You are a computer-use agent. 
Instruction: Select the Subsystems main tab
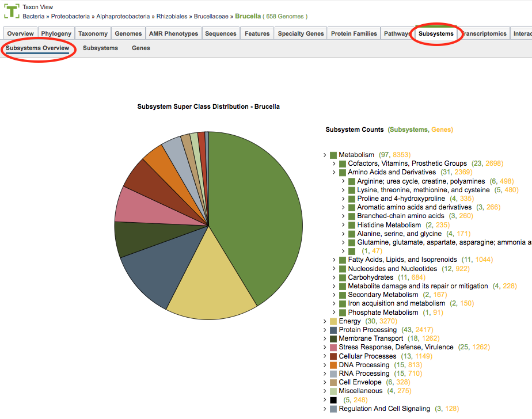pyautogui.click(x=436, y=33)
